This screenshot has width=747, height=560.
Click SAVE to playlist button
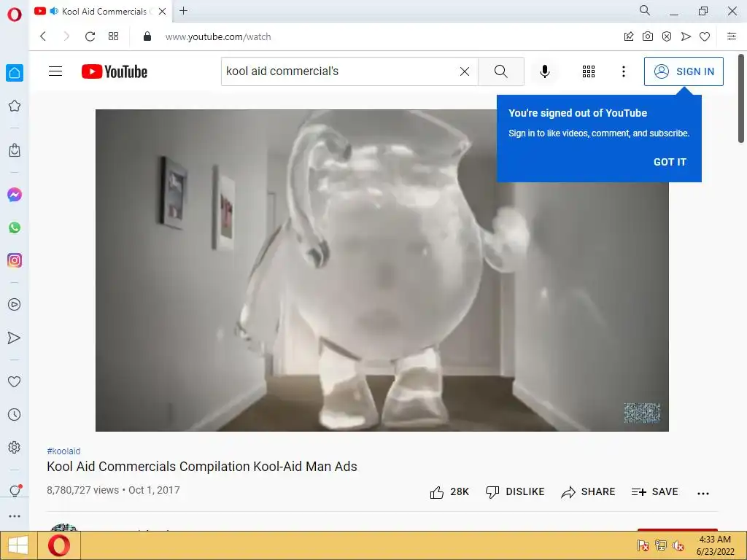click(x=654, y=492)
